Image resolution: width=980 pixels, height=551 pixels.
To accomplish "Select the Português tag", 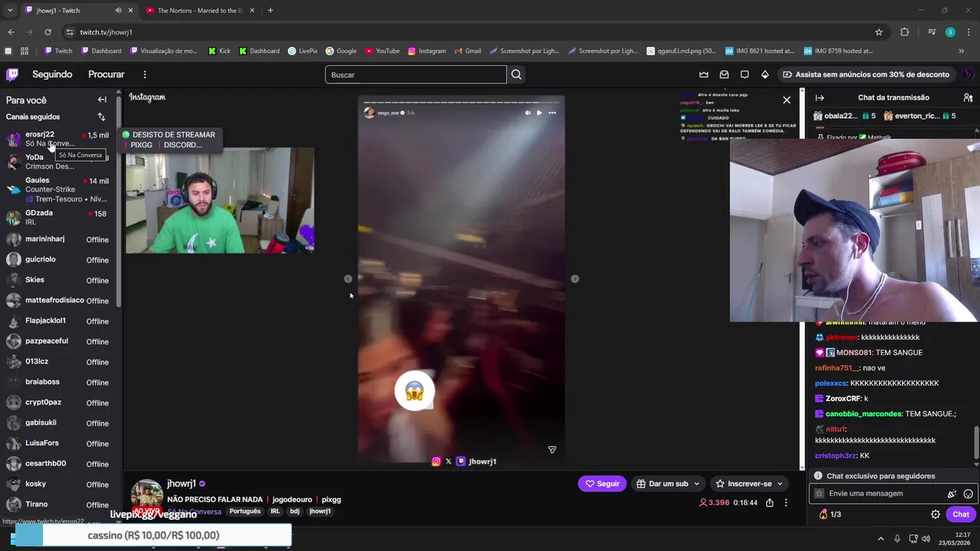I will point(245,511).
